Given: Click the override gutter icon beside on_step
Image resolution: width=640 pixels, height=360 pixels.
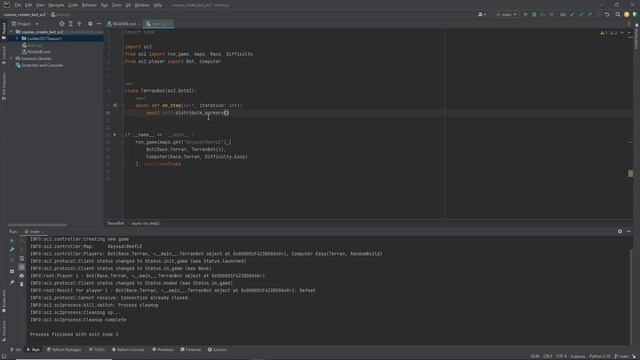Looking at the screenshot, I should point(116,105).
